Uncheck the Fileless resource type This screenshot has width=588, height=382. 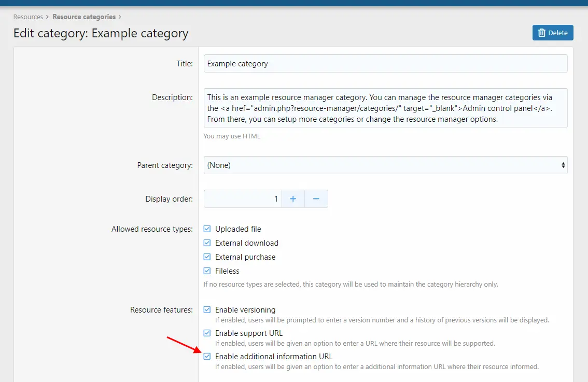pos(207,271)
